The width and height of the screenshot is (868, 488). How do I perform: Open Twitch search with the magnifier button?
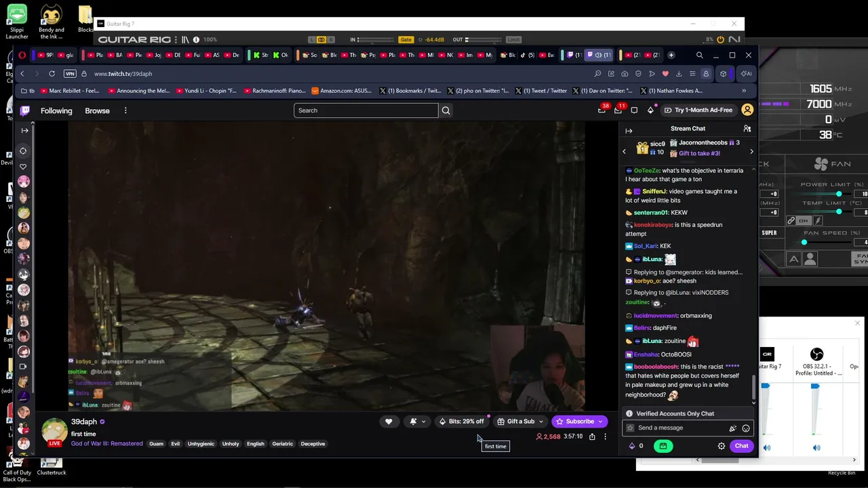tap(446, 110)
